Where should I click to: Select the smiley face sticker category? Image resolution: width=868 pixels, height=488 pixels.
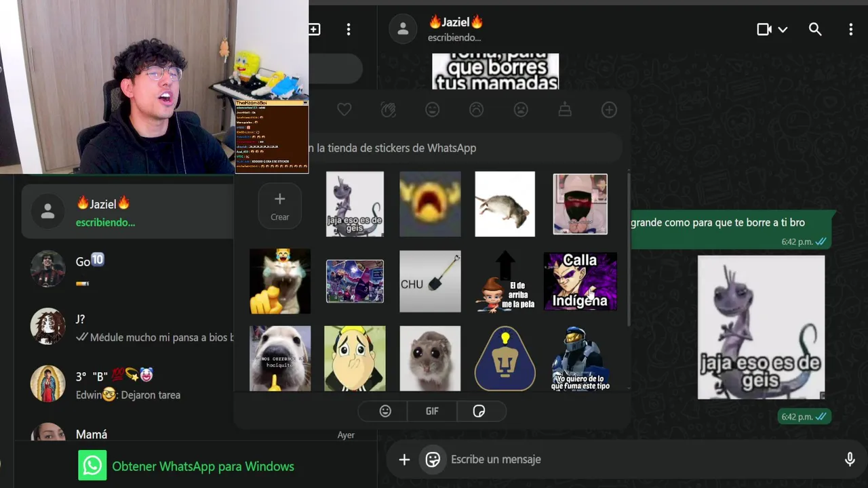point(432,109)
